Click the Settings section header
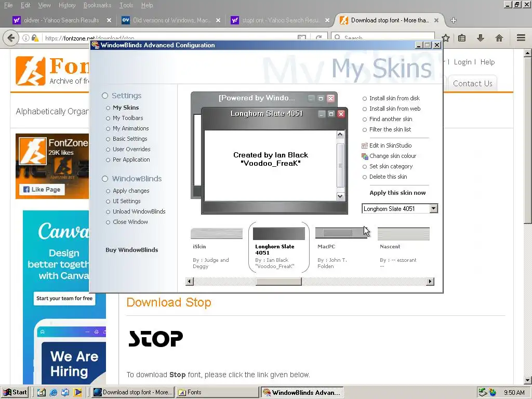 126,96
